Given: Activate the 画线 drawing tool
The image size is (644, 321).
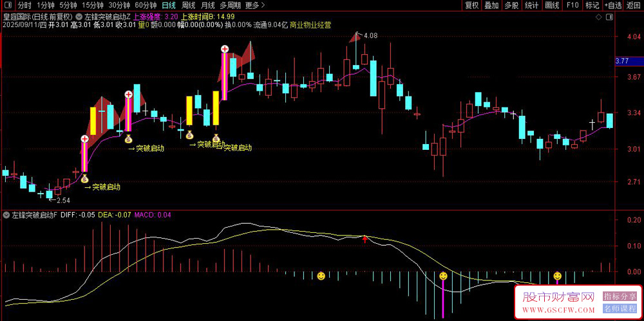Looking at the screenshot, I should 552,5.
